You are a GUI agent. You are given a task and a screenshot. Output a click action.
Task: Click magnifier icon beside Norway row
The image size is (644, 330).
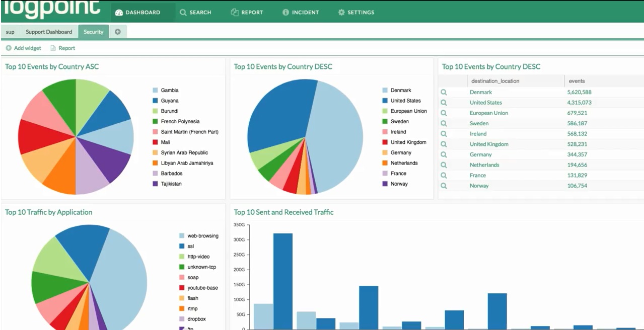point(444,186)
